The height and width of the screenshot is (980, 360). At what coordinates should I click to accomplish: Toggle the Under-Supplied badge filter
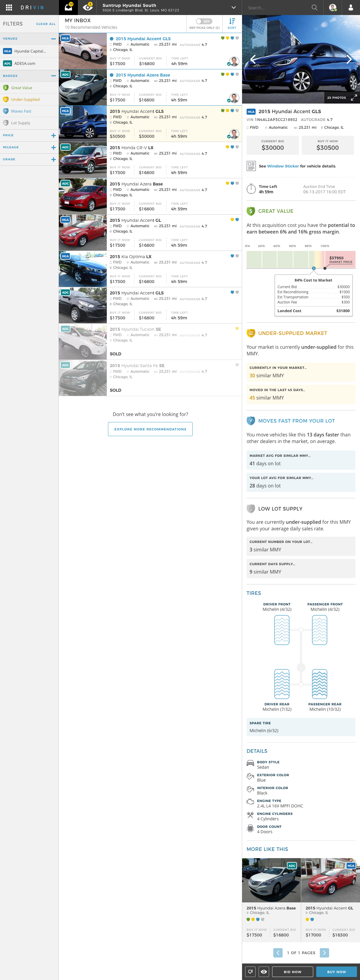click(x=29, y=100)
